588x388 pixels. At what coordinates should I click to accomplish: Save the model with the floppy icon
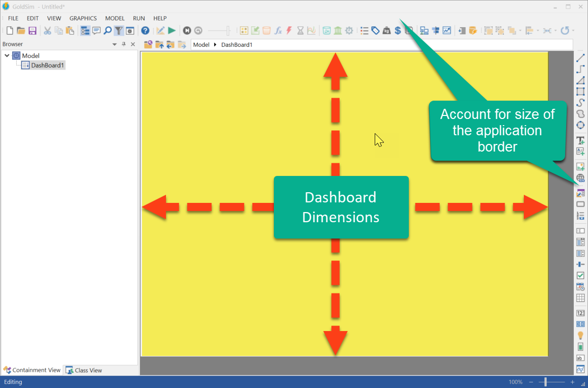pyautogui.click(x=32, y=31)
